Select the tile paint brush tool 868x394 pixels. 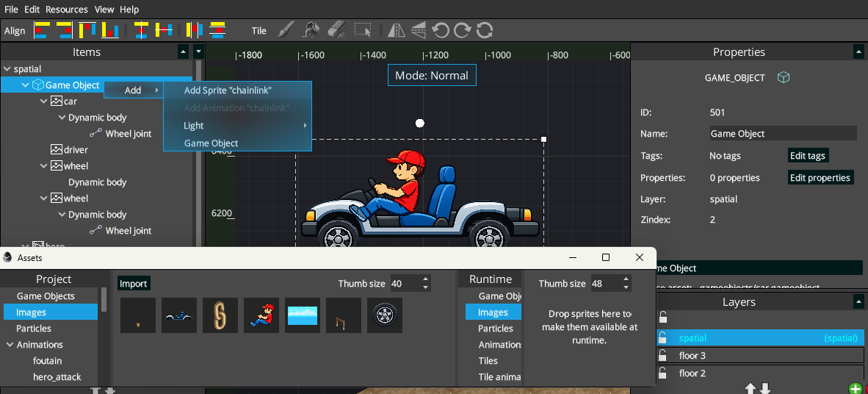click(286, 30)
